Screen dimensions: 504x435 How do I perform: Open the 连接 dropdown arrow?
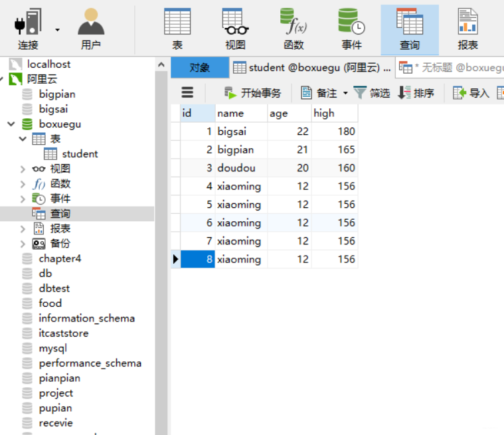(x=57, y=30)
